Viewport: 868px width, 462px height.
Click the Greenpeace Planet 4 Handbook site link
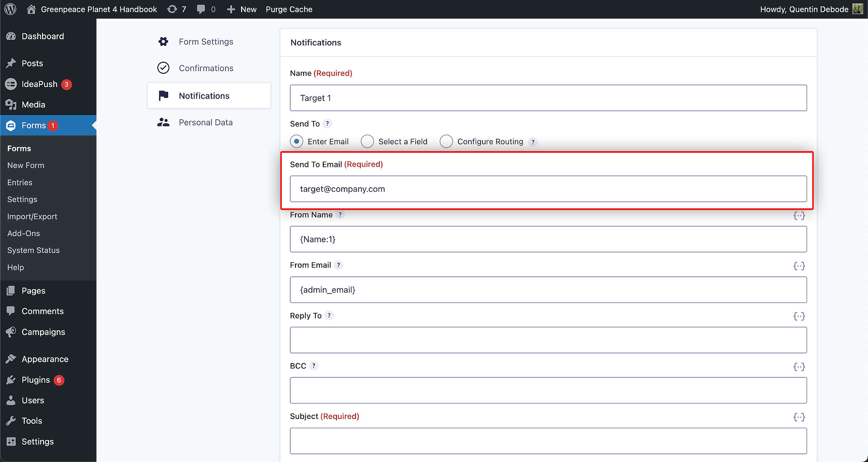(x=99, y=9)
